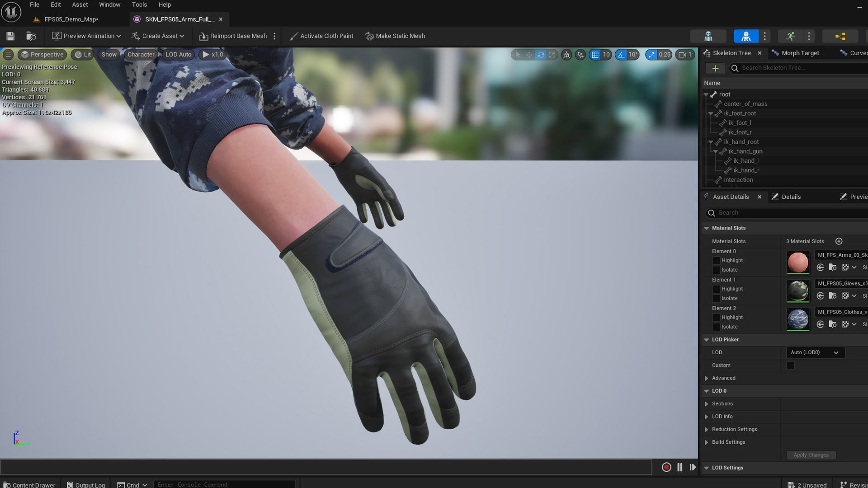Screen dimensions: 868x488
Task: Enable Isolate for Element 1
Action: tap(716, 299)
